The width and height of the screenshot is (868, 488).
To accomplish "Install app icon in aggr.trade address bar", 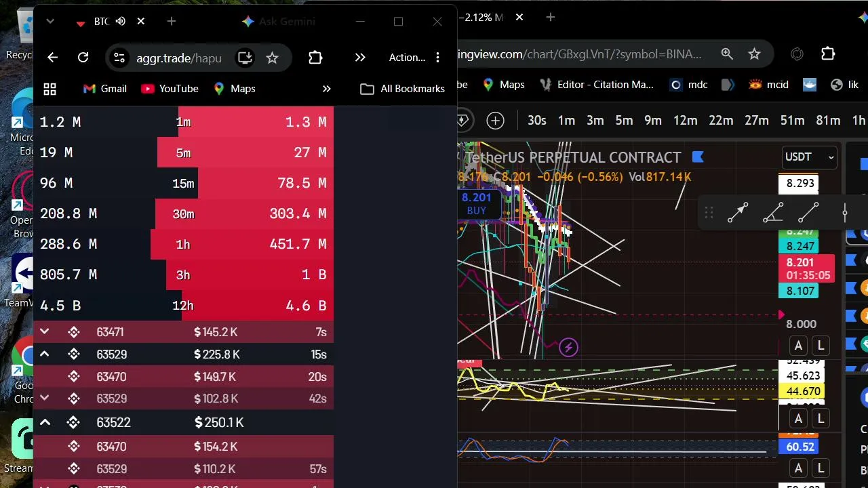I will click(245, 58).
